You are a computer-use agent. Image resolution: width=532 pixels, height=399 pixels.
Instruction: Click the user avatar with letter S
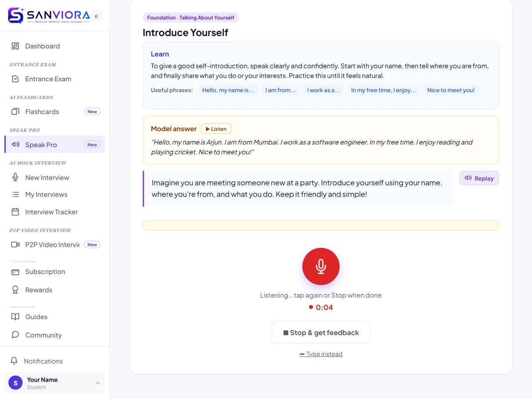16,383
